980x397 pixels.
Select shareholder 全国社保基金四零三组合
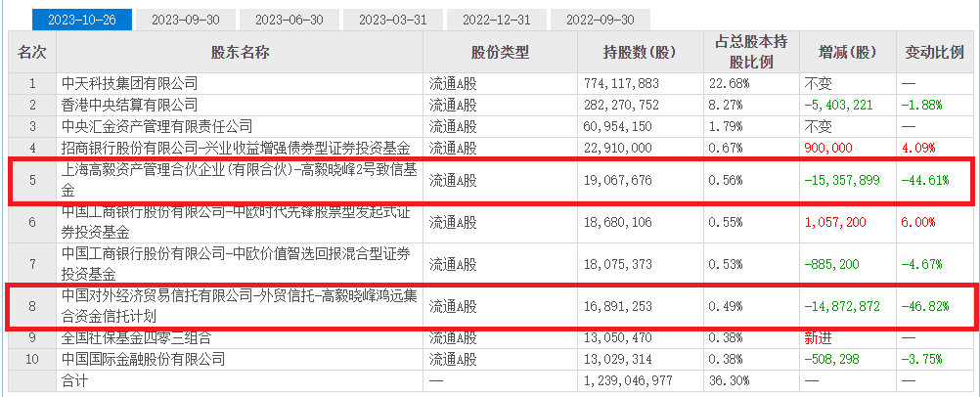coord(137,338)
